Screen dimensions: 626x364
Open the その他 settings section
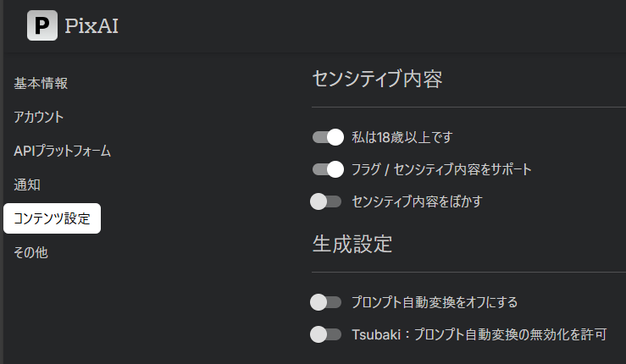30,252
